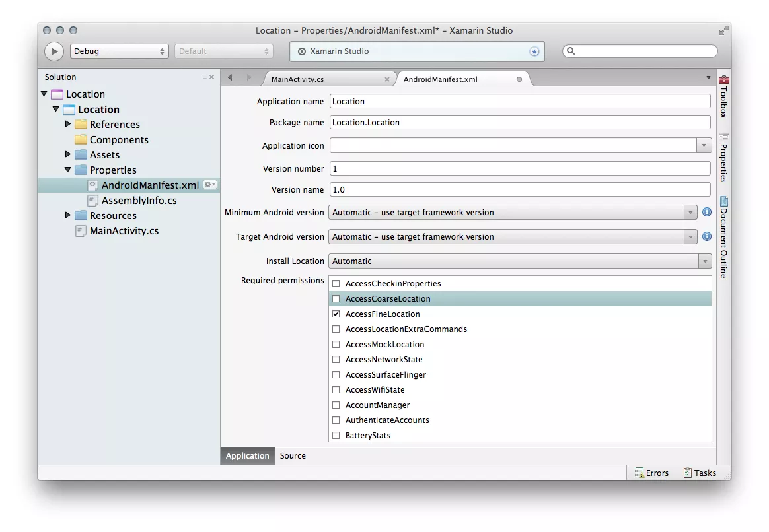Image resolution: width=769 pixels, height=532 pixels.
Task: Click info icon beside Minimum Android version
Action: 707,212
